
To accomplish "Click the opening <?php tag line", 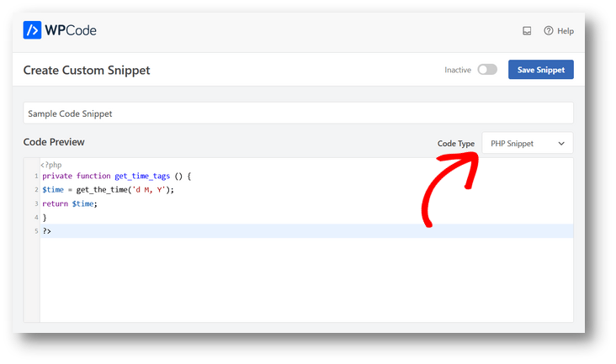I will point(51,165).
